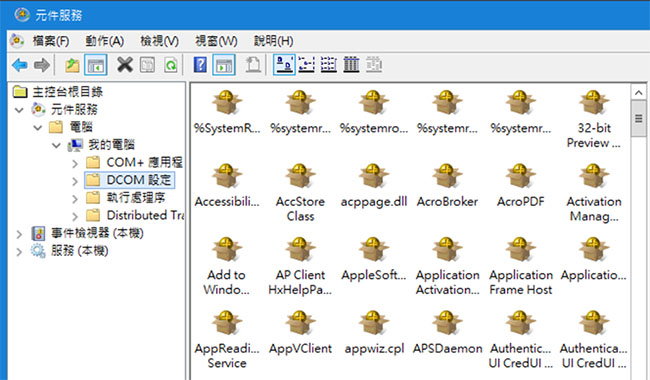Select the Application Frame Host item

pos(520,266)
